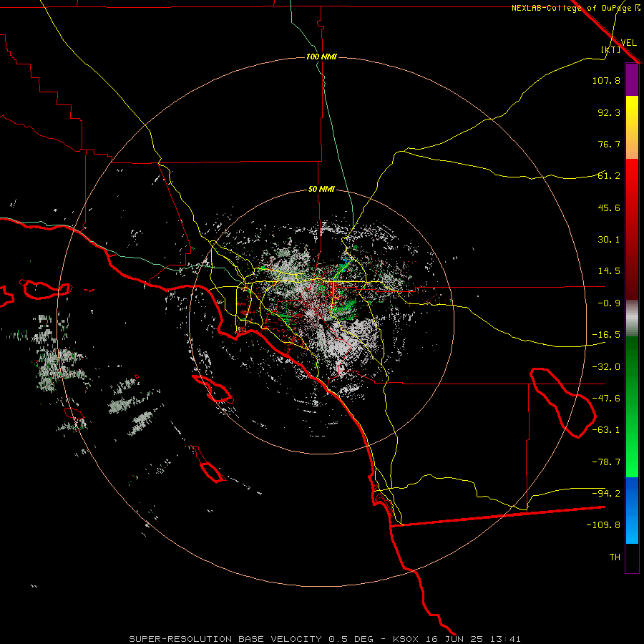Click the -63.1 value on the velocity scale
Viewport: 644px width, 644px height.
tap(606, 430)
